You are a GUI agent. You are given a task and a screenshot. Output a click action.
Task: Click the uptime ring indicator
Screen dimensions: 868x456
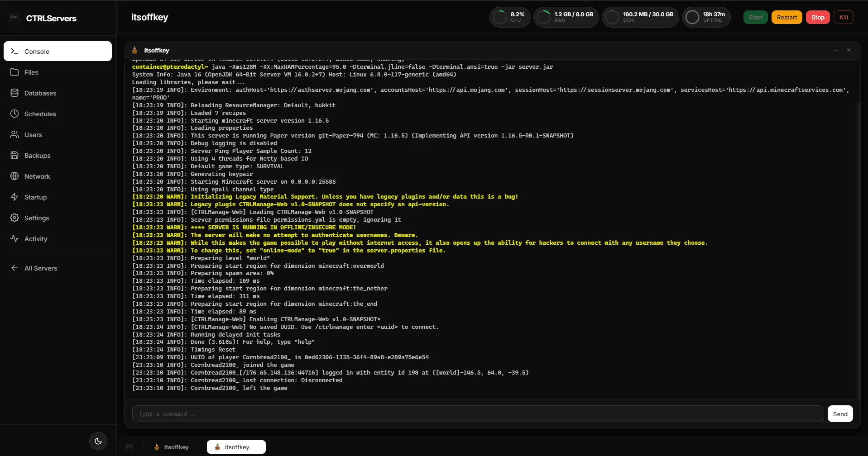pos(692,17)
